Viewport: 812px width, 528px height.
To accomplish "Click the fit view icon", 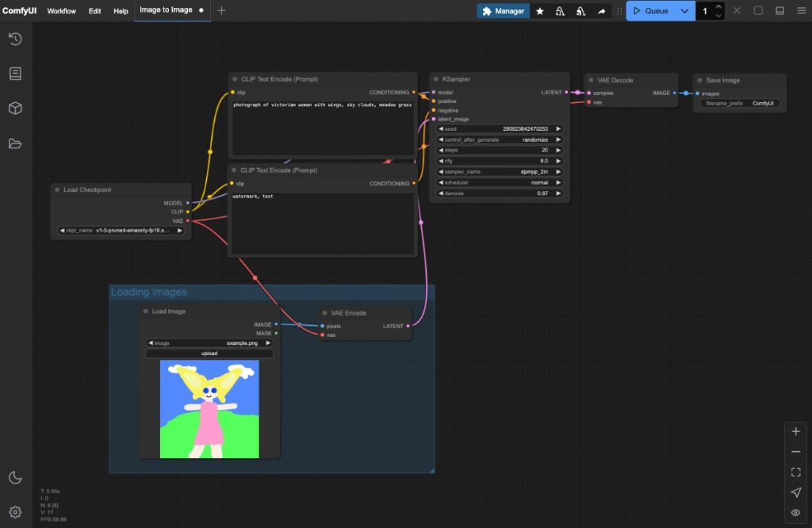I will pyautogui.click(x=795, y=472).
